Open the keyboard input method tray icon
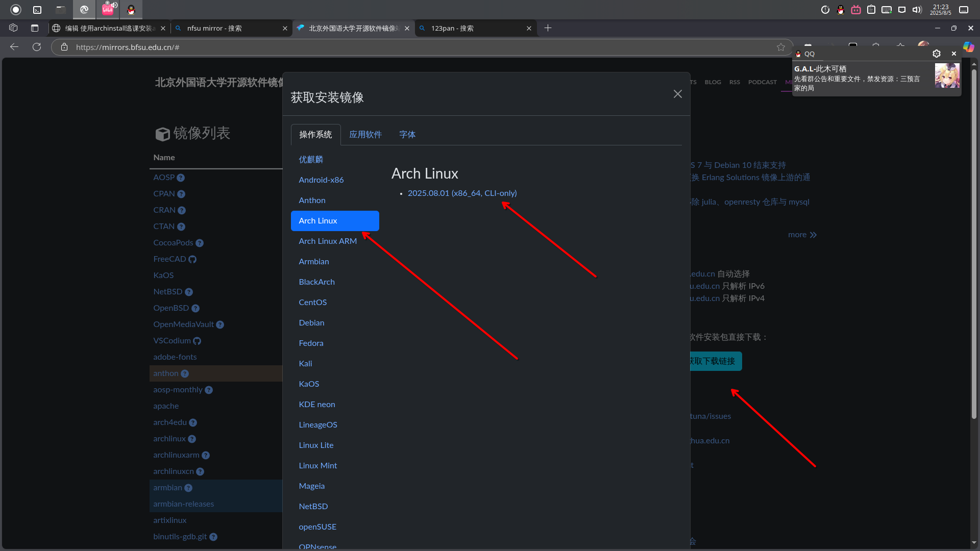This screenshot has width=980, height=551. point(887,10)
